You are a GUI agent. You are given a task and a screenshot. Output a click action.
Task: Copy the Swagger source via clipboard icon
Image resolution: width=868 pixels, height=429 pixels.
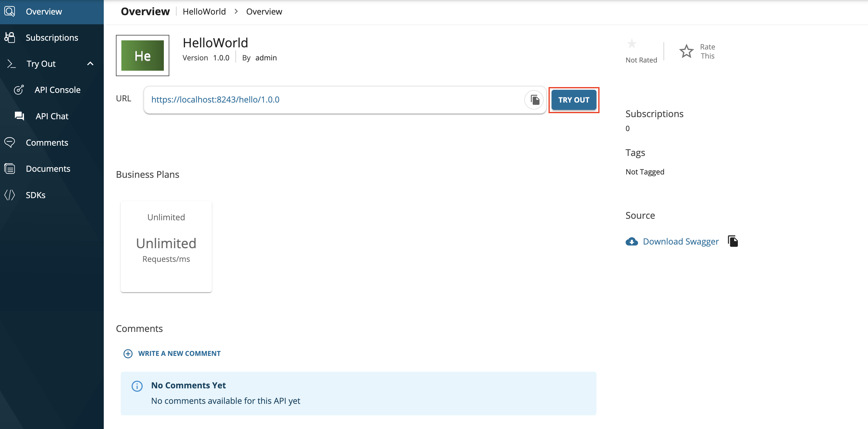coord(733,241)
